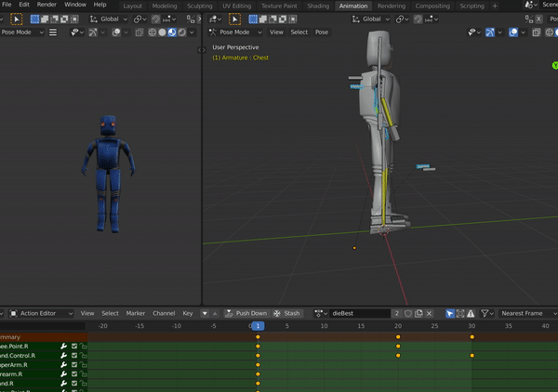Click wrench icon on Hand.Control.R channel
Viewport: 558px width, 392px height.
(64, 355)
